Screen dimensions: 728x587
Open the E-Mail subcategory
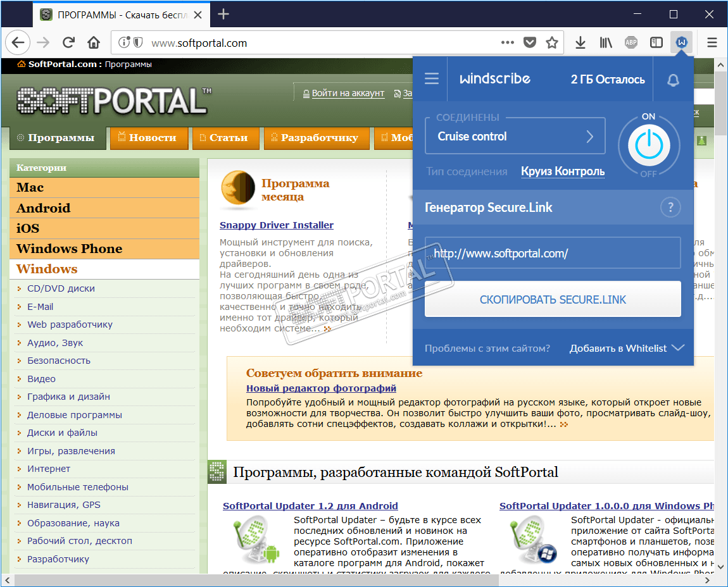coord(40,307)
